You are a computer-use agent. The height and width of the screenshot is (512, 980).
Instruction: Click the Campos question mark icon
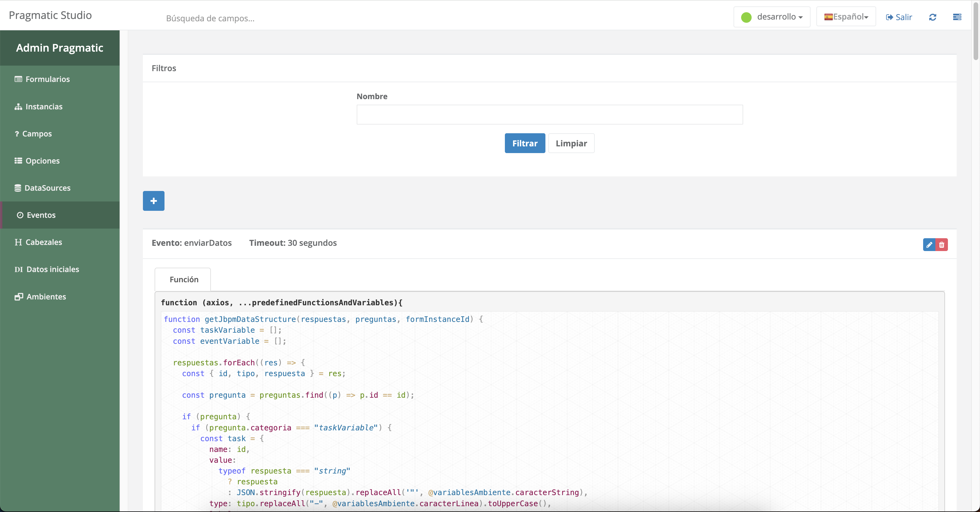click(17, 134)
